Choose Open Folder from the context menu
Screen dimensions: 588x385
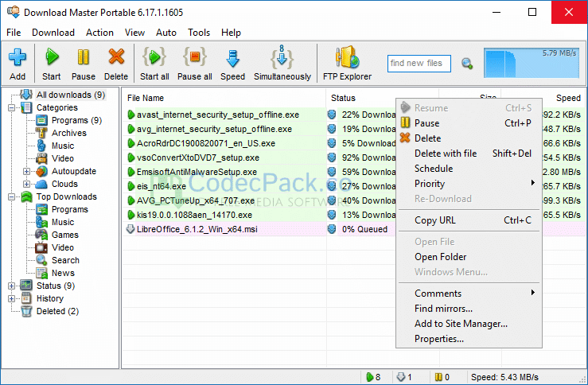point(469,257)
